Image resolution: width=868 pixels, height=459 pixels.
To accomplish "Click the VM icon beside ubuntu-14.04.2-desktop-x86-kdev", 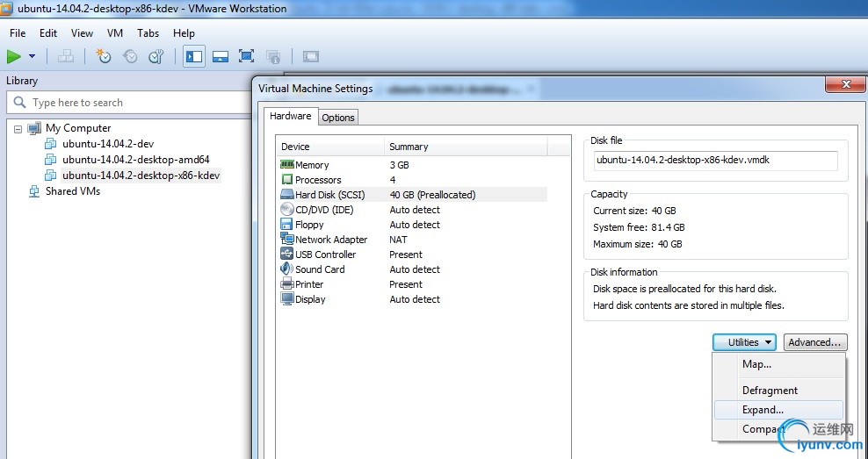I will 50,176.
